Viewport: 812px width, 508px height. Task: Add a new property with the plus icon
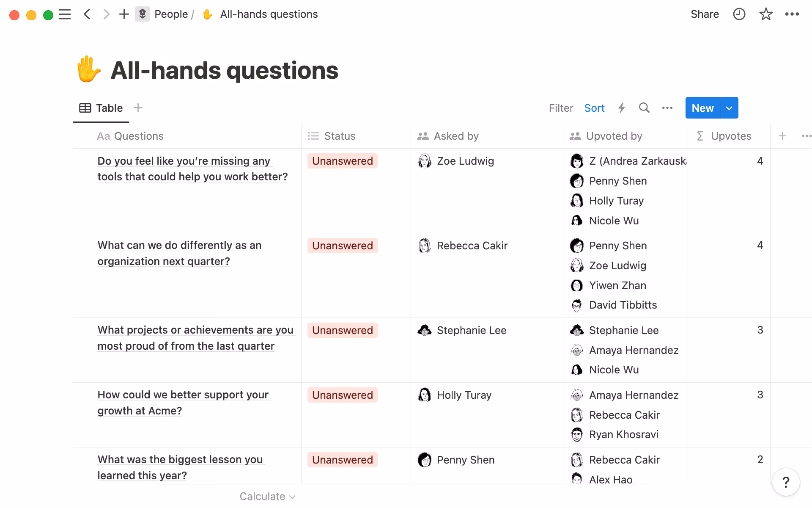point(782,136)
